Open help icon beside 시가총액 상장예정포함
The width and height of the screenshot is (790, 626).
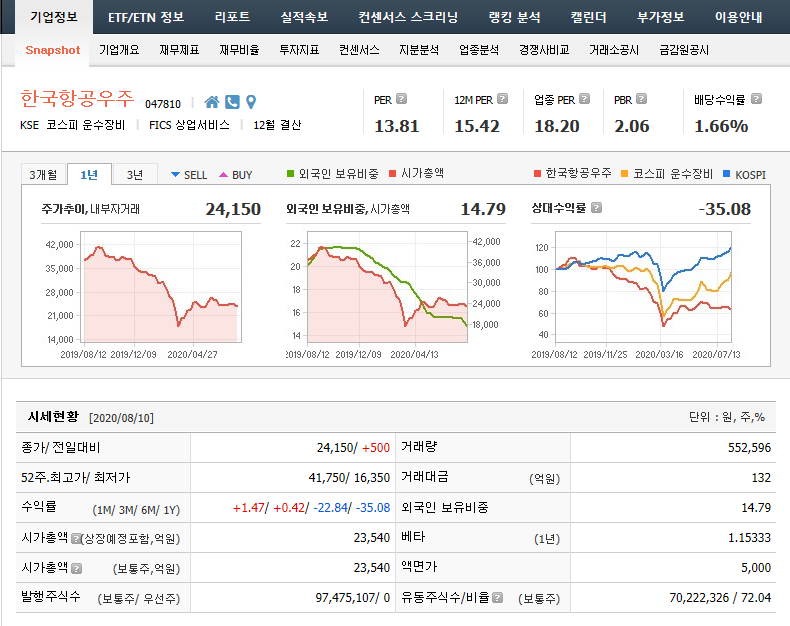point(76,538)
